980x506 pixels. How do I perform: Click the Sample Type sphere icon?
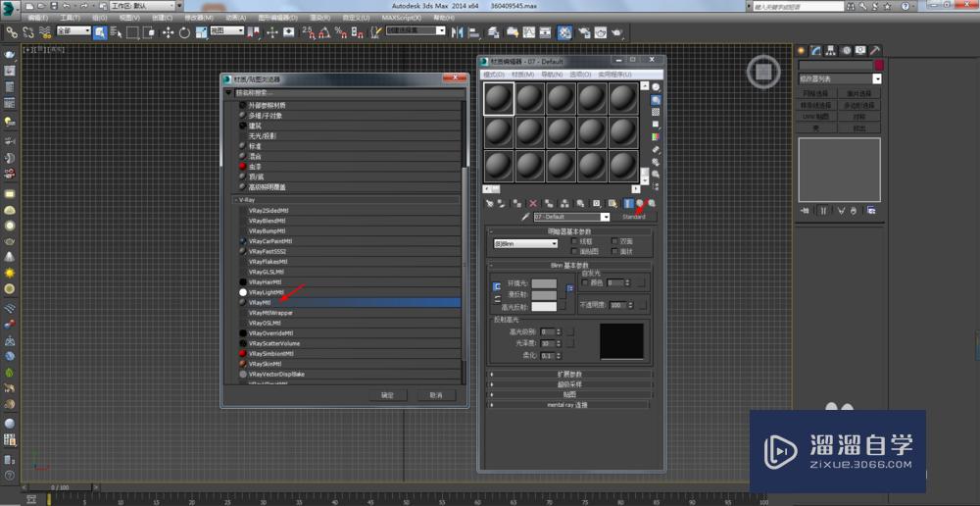coord(656,87)
